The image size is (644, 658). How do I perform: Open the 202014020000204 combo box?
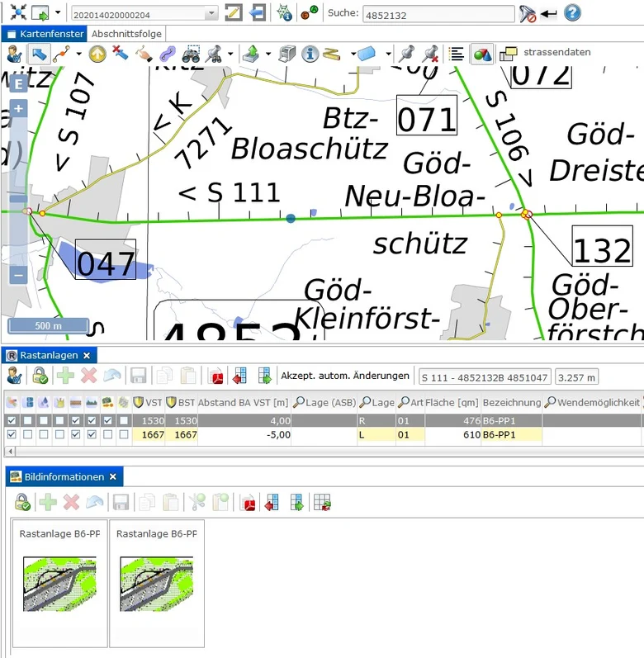pyautogui.click(x=144, y=14)
